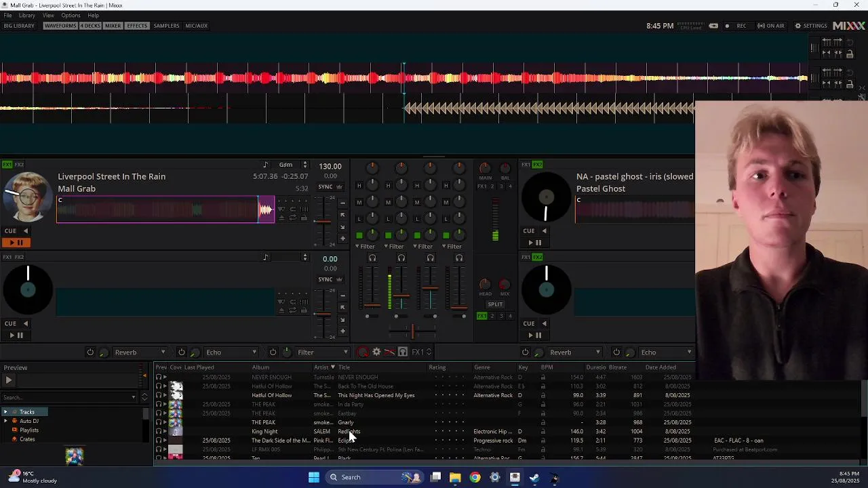Toggle the FX2 unit on the Pastel Ghost deck
Viewport: 868px width, 488px height.
(538, 165)
